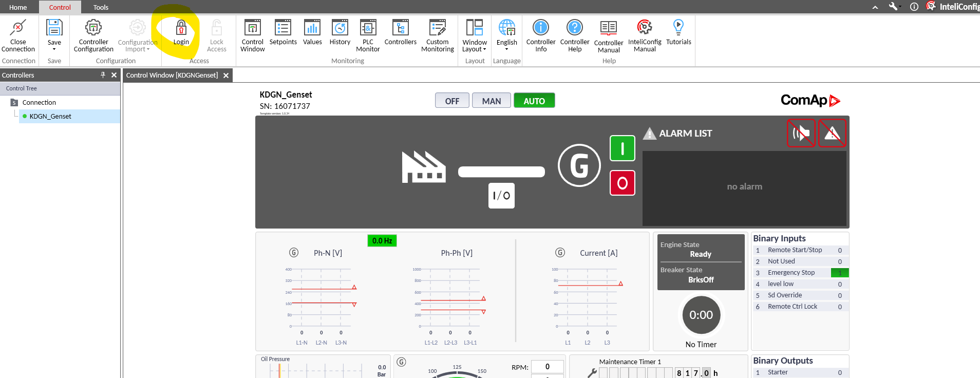Pin the Controllers panel
This screenshot has width=980, height=378.
coord(103,75)
